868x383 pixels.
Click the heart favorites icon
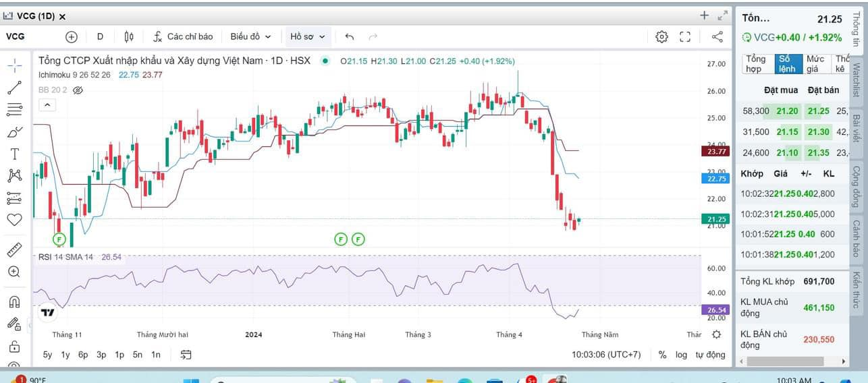pyautogui.click(x=14, y=220)
